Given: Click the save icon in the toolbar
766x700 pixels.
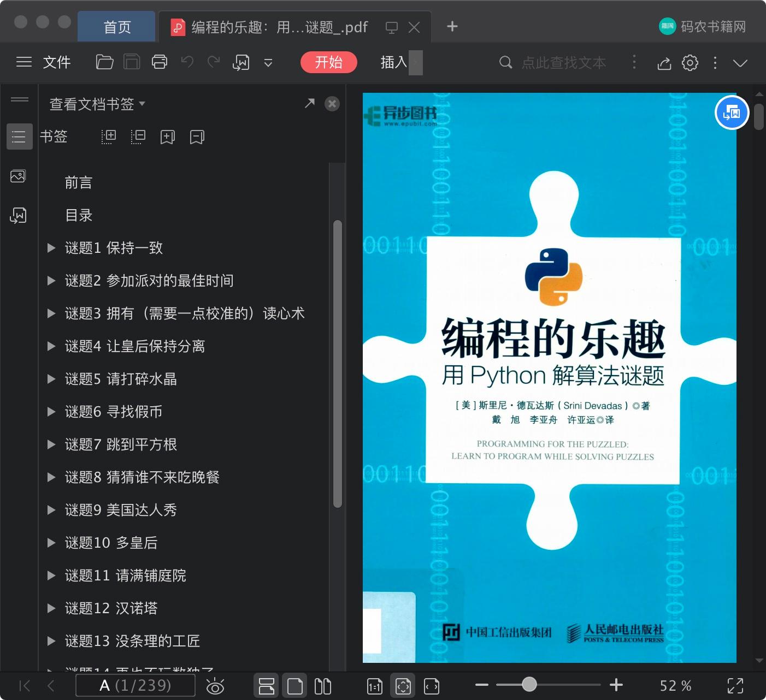Looking at the screenshot, I should tap(132, 62).
